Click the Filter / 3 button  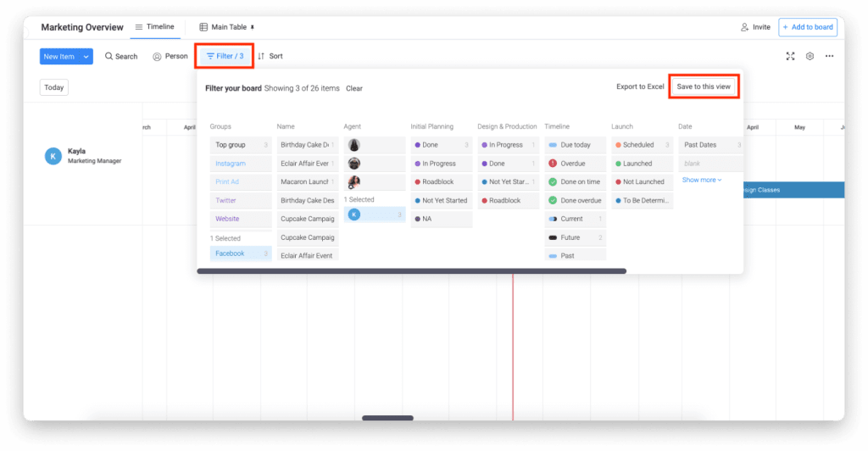[x=225, y=56]
